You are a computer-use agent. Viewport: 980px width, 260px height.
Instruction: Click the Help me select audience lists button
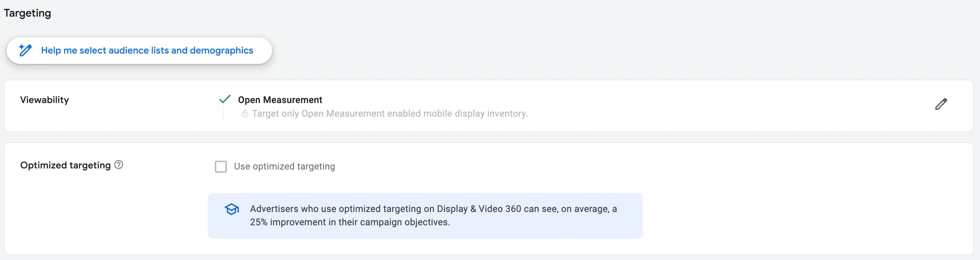click(x=139, y=50)
